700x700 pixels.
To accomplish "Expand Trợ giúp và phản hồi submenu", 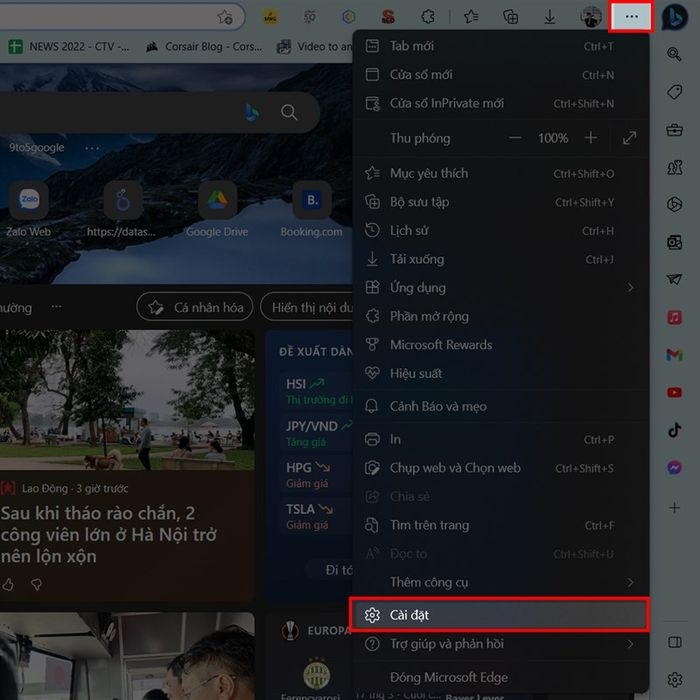I will [500, 644].
